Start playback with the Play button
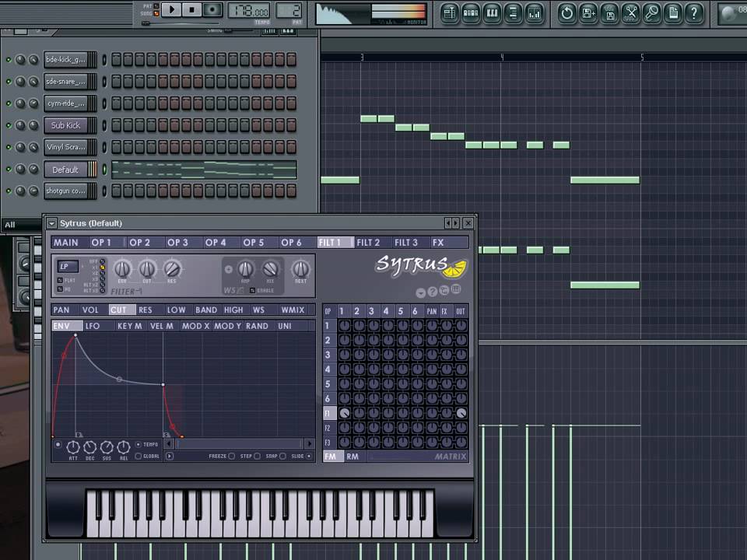 pos(171,9)
